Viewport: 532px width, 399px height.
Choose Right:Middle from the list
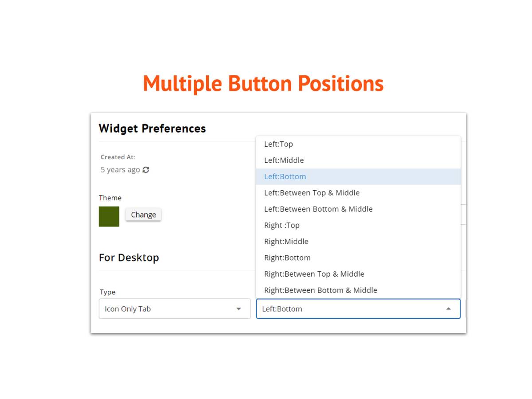(x=358, y=242)
